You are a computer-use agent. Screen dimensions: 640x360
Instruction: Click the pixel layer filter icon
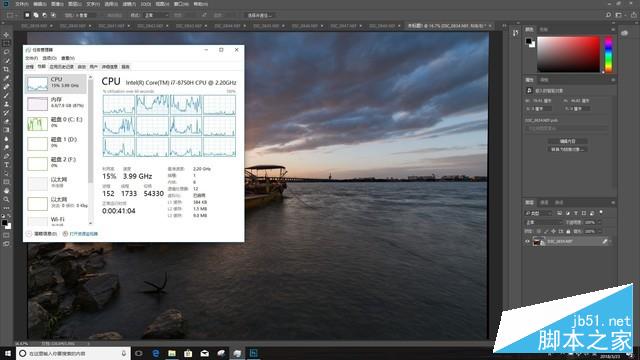[x=560, y=213]
